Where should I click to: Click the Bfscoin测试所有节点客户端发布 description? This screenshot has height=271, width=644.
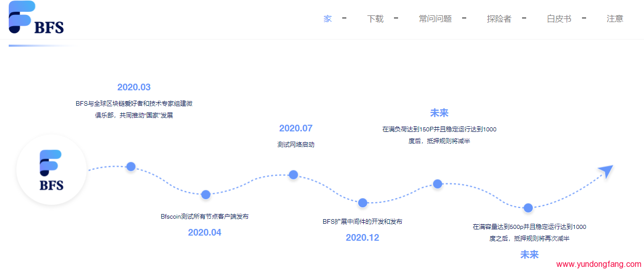(x=204, y=217)
